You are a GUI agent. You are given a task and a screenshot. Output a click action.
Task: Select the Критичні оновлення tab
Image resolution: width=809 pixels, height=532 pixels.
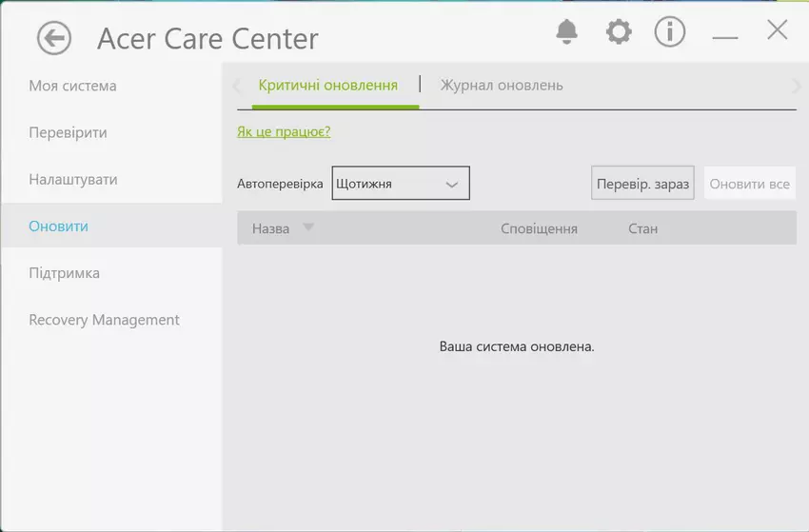(327, 86)
